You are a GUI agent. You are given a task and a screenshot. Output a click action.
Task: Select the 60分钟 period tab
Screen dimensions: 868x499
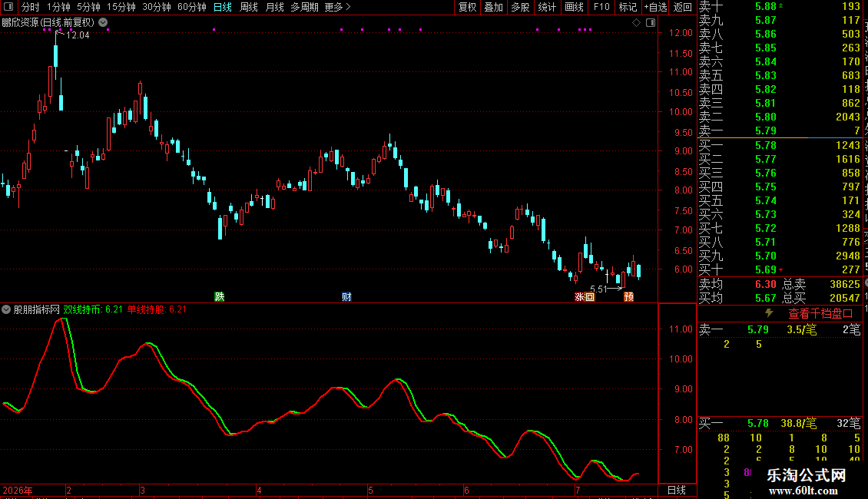pyautogui.click(x=191, y=7)
